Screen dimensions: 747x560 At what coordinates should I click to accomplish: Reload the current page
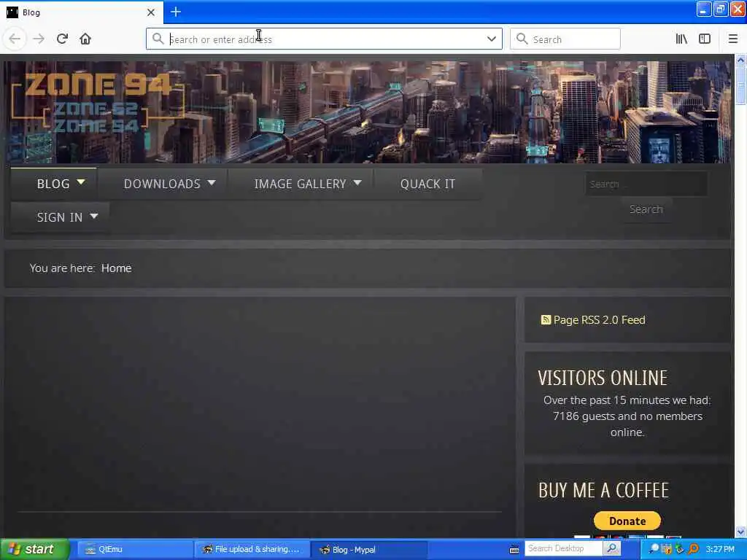tap(62, 39)
